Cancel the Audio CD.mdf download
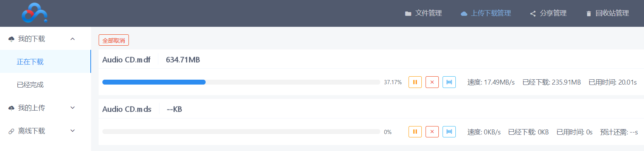 [432, 82]
